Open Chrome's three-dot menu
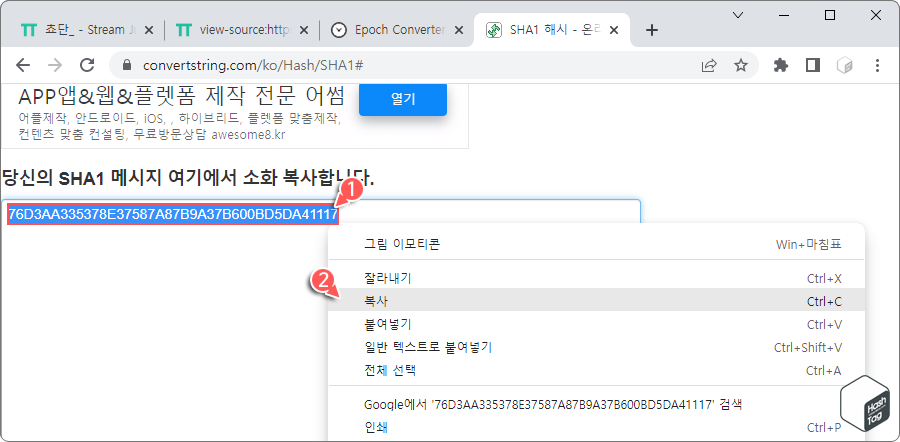900x442 pixels. (x=877, y=65)
